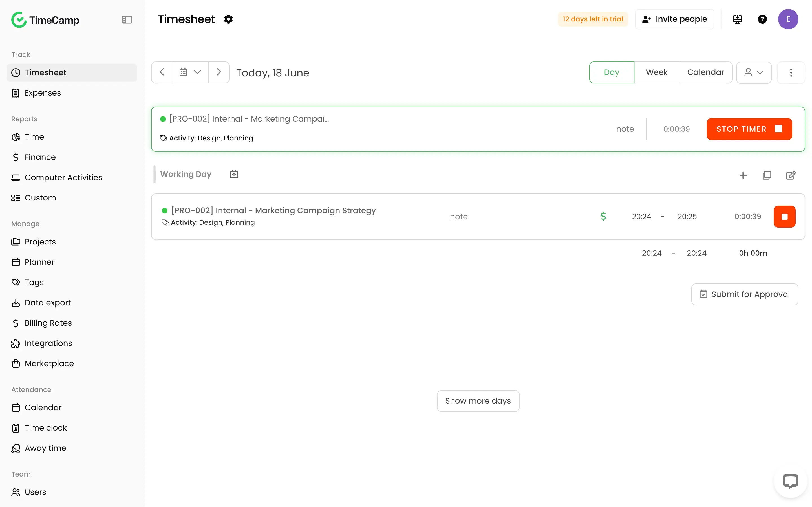The width and height of the screenshot is (812, 507).
Task: Open the three-dot more options menu
Action: [x=791, y=72]
